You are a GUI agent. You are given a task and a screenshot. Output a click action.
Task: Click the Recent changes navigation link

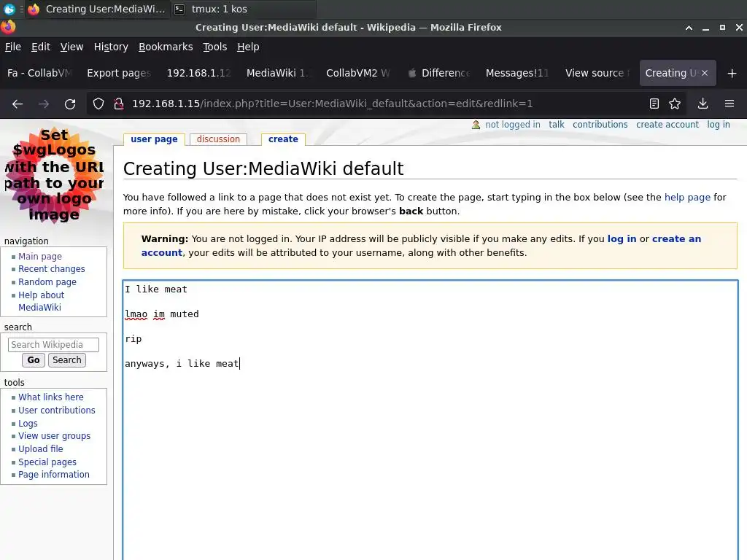click(x=52, y=269)
